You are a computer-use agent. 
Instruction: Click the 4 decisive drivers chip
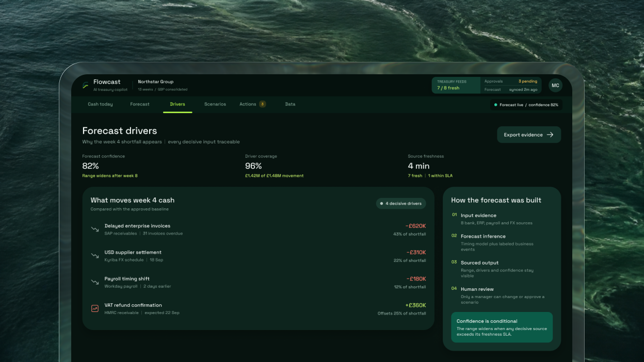click(x=401, y=203)
